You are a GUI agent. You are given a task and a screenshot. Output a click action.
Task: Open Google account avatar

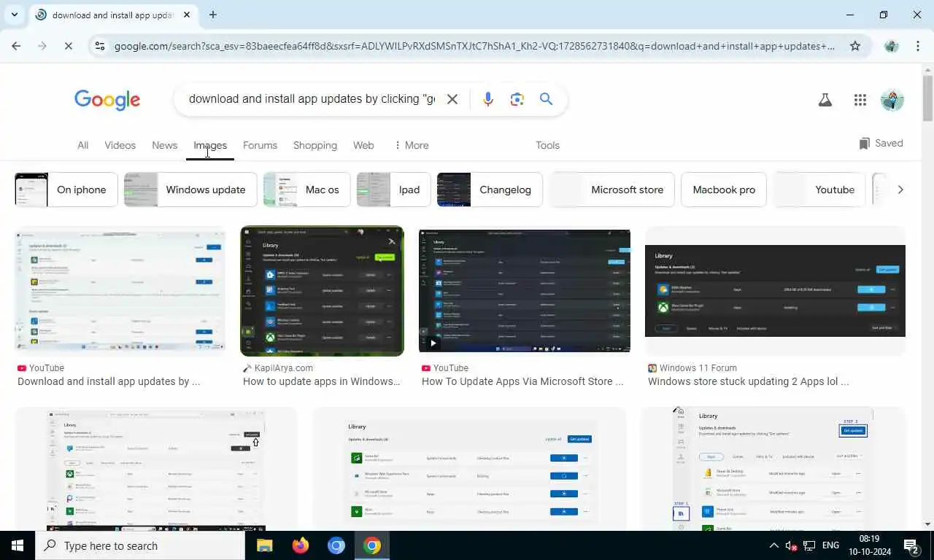coord(892,100)
